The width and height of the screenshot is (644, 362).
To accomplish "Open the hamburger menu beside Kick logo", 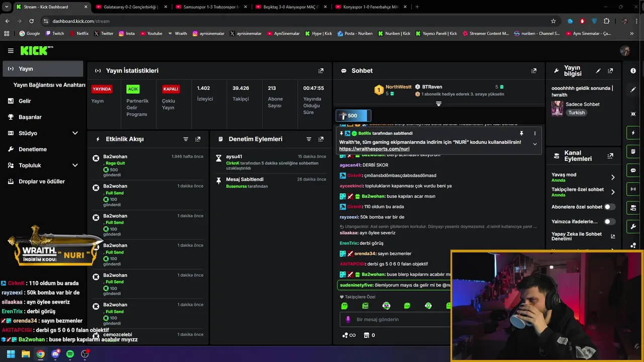I will [11, 51].
